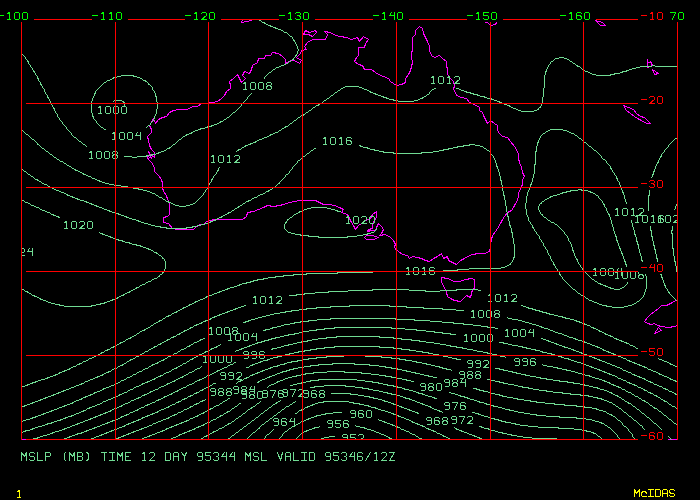Viewport: 700px width, 500px height.
Task: Click the red -10 latitude label
Action: pyautogui.click(x=655, y=16)
